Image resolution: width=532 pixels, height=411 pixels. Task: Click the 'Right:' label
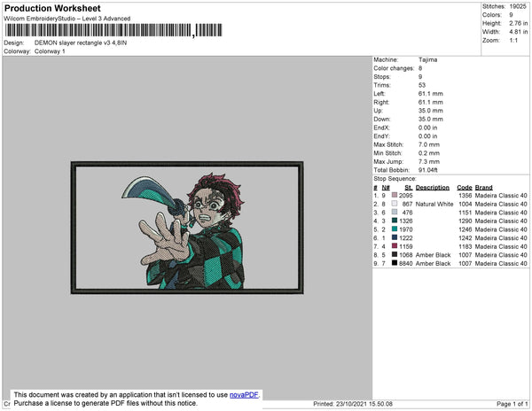coord(381,102)
